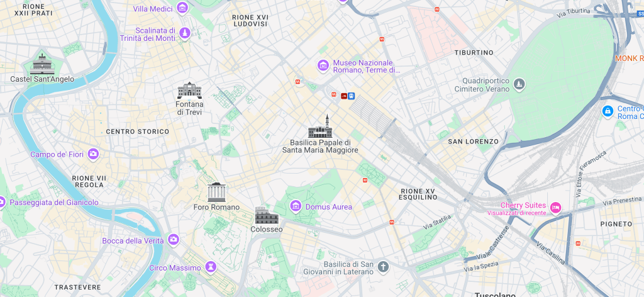Open the blue train station icon at Termini
Viewport: 644px width, 297px height.
point(351,96)
